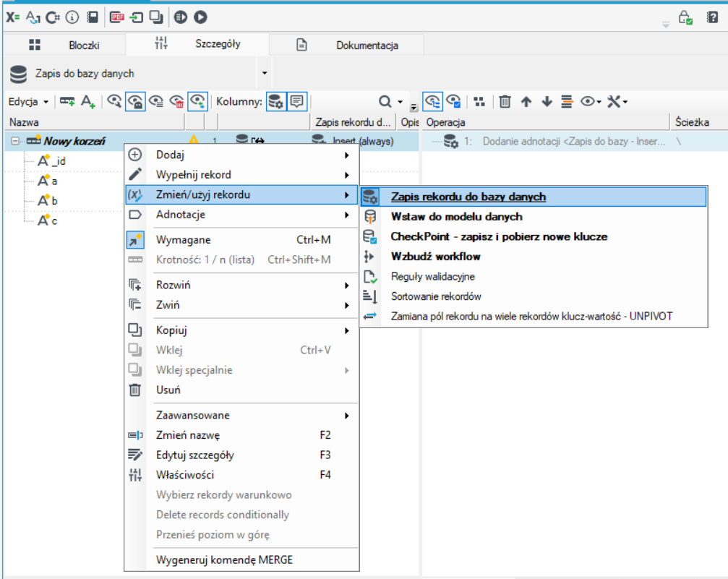The height and width of the screenshot is (579, 728).
Task: Expand the Dodaj submenu
Action: pos(241,155)
